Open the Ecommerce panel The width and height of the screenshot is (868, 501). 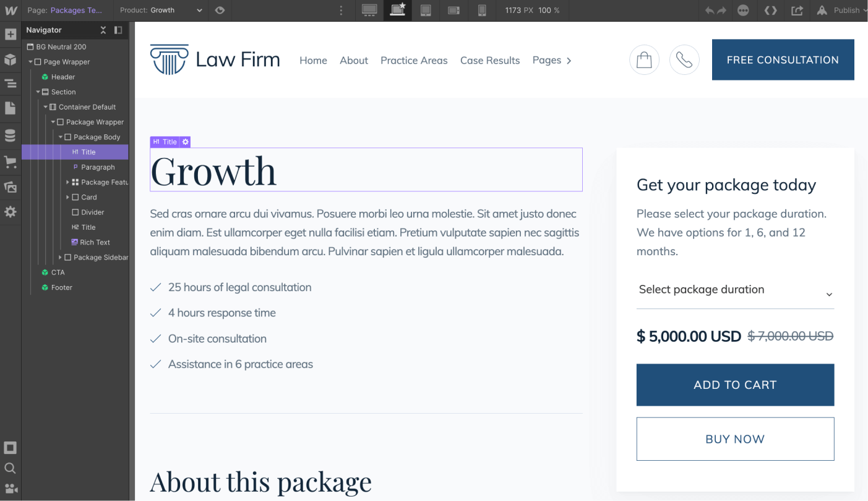coord(11,162)
